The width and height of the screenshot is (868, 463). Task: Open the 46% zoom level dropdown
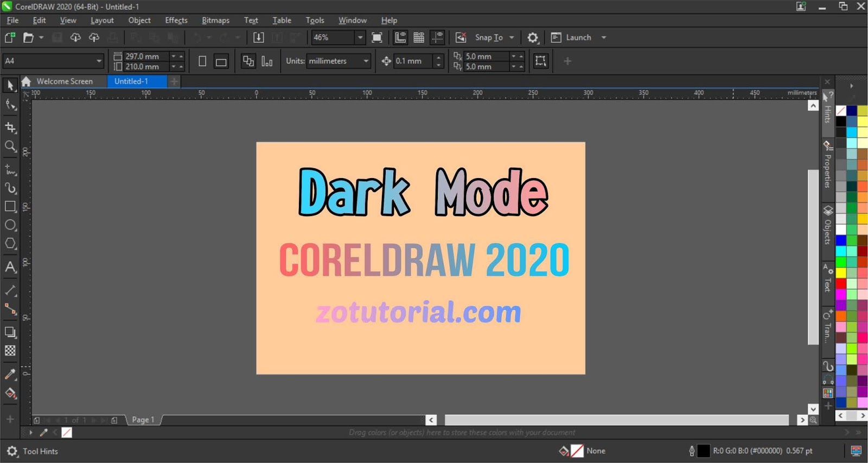click(x=360, y=37)
